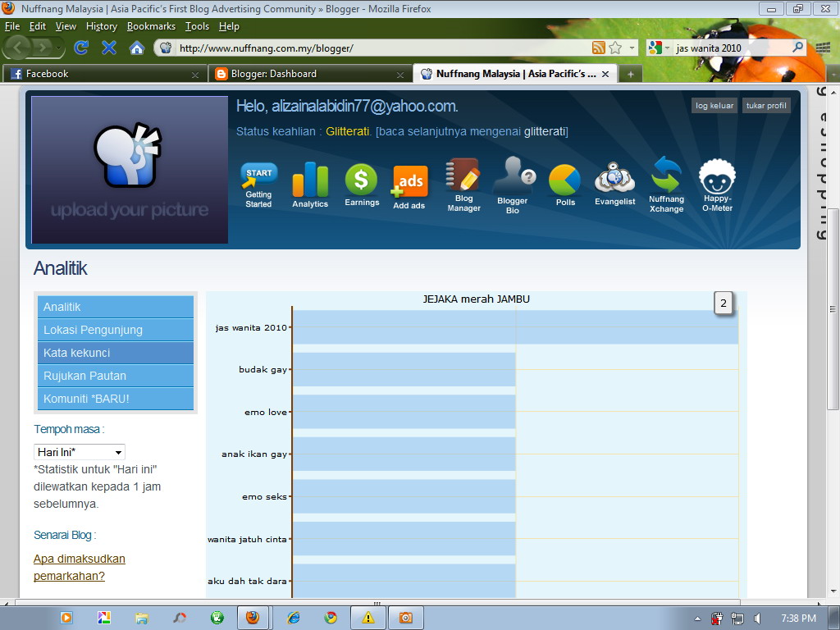Close the Nuffnang Malaysia tab
The width and height of the screenshot is (840, 630).
point(605,74)
